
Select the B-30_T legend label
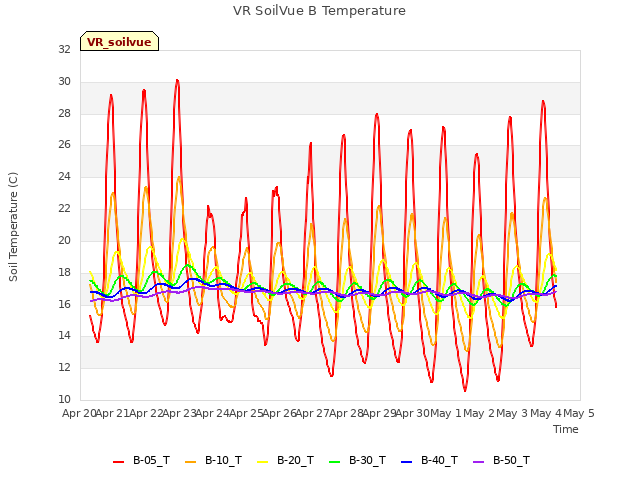click(x=367, y=460)
